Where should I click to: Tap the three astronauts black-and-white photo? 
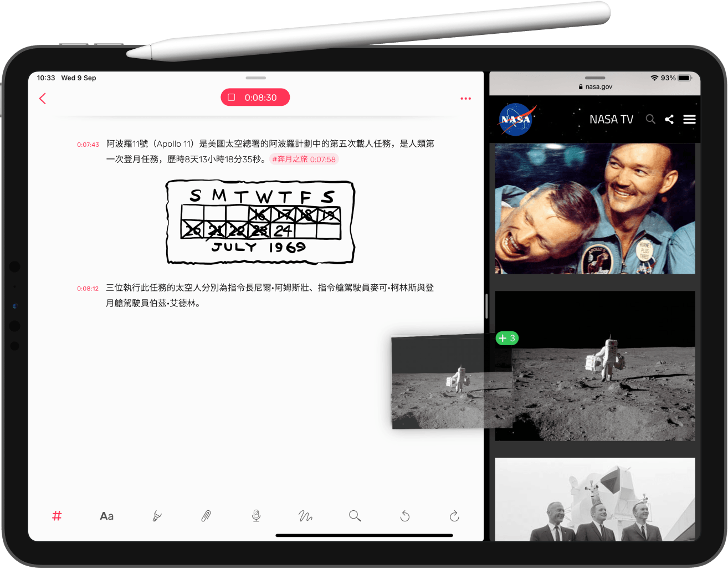594,500
